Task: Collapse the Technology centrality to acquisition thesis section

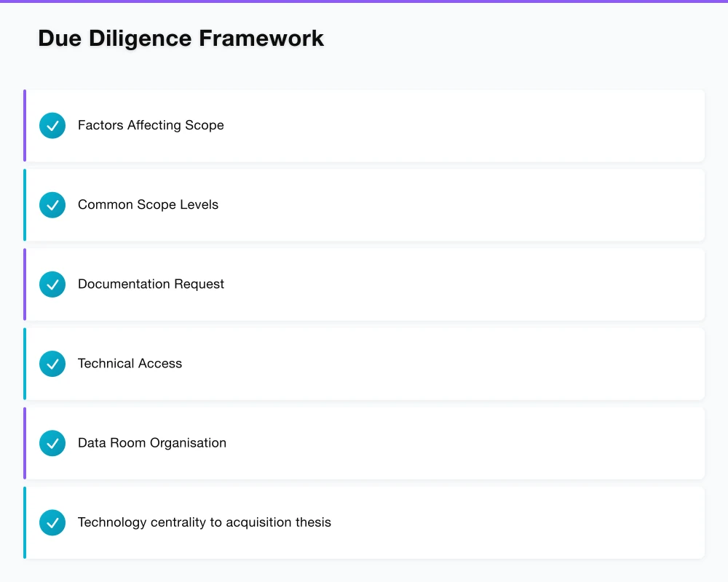Action: [364, 522]
